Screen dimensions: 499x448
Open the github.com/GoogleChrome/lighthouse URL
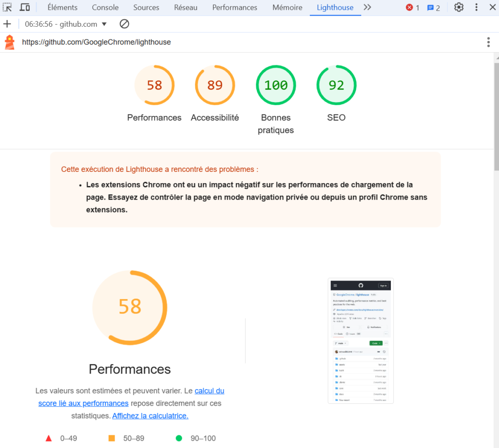[96, 42]
